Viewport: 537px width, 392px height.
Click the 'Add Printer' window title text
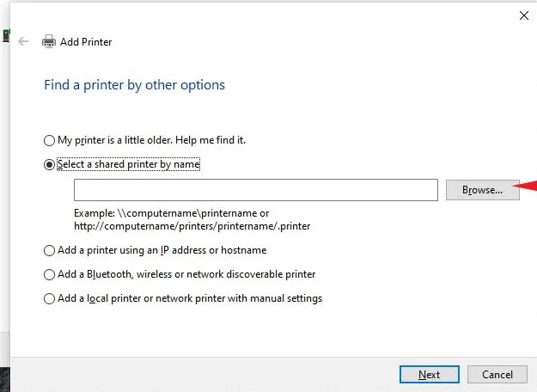(86, 41)
